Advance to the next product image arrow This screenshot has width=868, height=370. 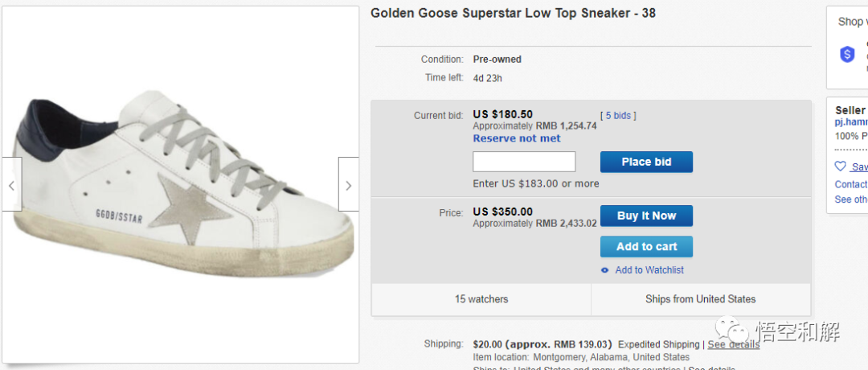(x=348, y=185)
